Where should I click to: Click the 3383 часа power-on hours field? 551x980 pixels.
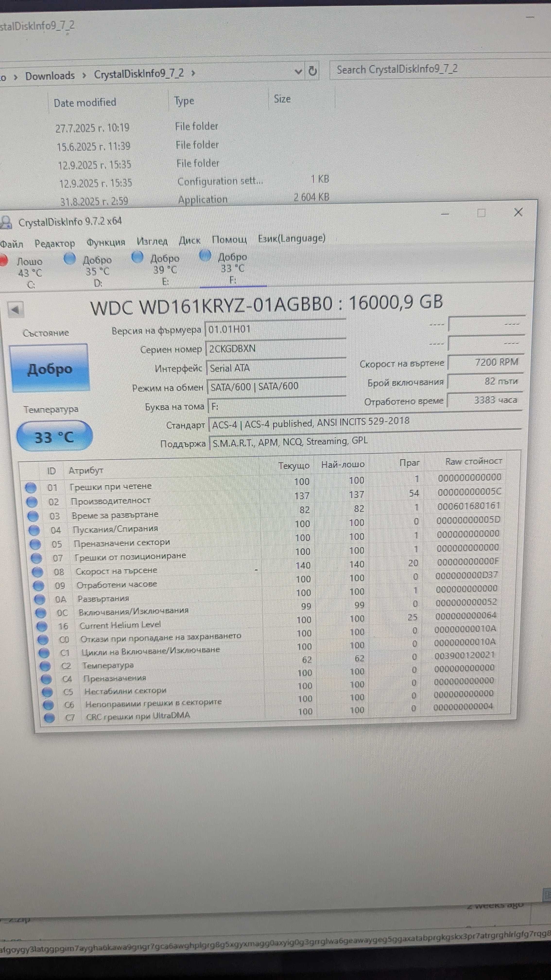tap(484, 400)
